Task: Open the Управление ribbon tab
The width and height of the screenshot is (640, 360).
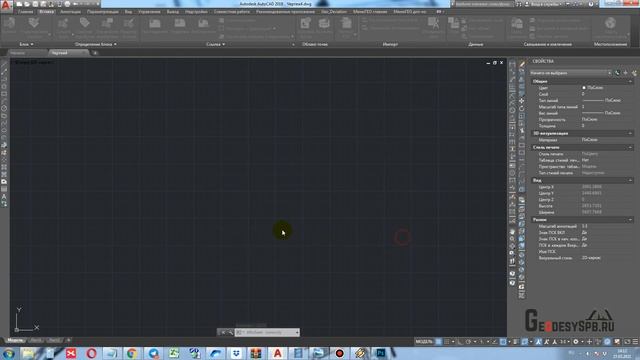Action: 149,12
